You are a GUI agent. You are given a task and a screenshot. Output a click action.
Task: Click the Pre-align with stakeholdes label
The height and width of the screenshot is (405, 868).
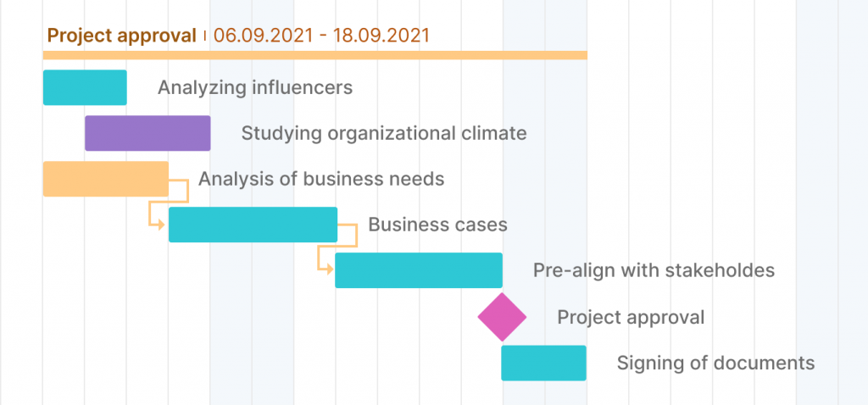(654, 270)
